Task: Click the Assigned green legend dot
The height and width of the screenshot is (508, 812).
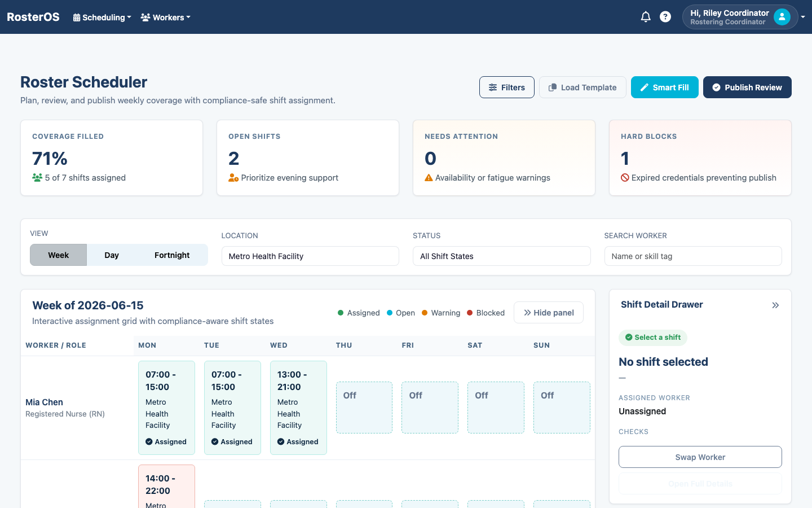Action: (x=341, y=313)
